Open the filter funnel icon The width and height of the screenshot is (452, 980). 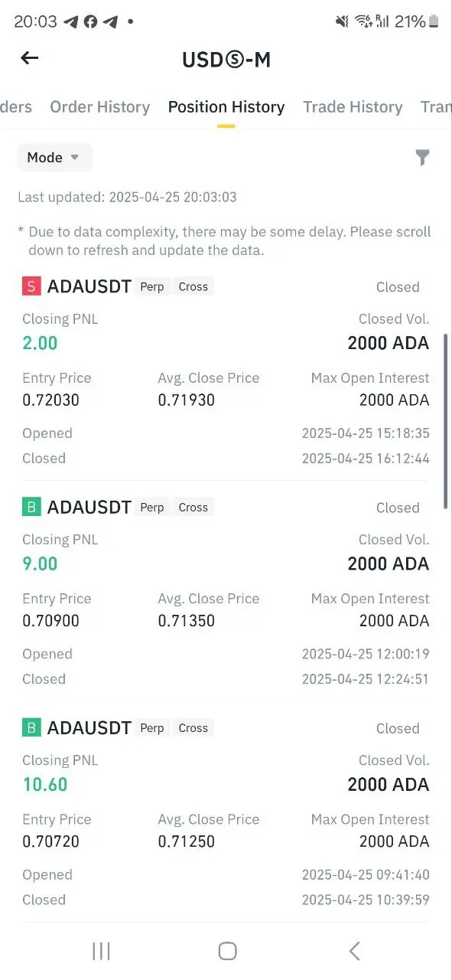click(422, 158)
